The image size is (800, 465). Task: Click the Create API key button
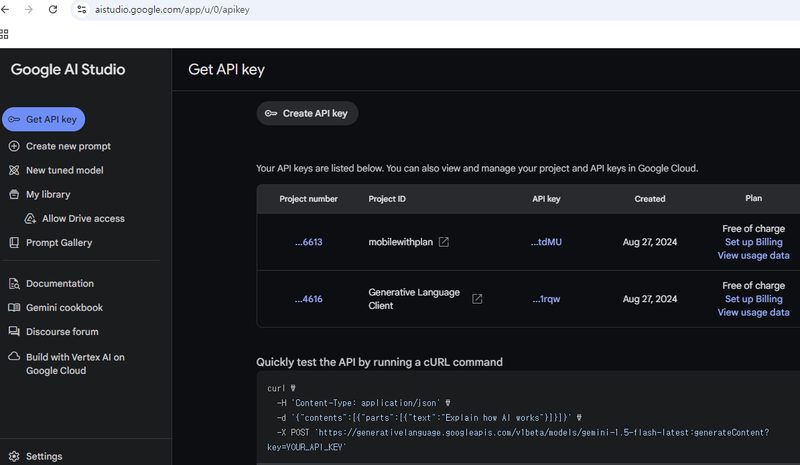point(307,113)
